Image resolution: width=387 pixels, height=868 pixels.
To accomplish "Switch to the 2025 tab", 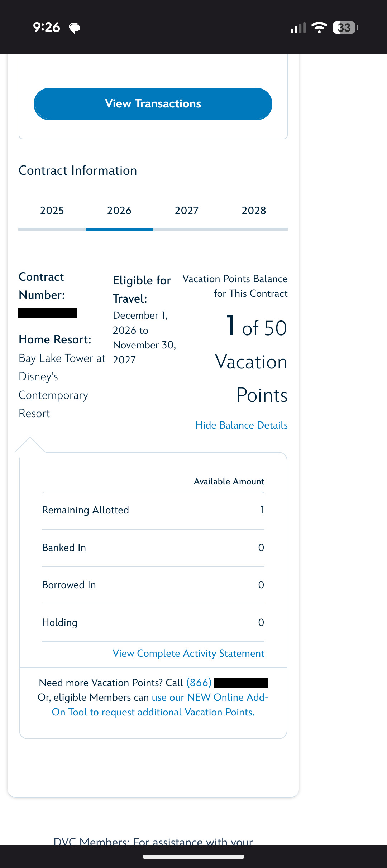I will coord(52,211).
